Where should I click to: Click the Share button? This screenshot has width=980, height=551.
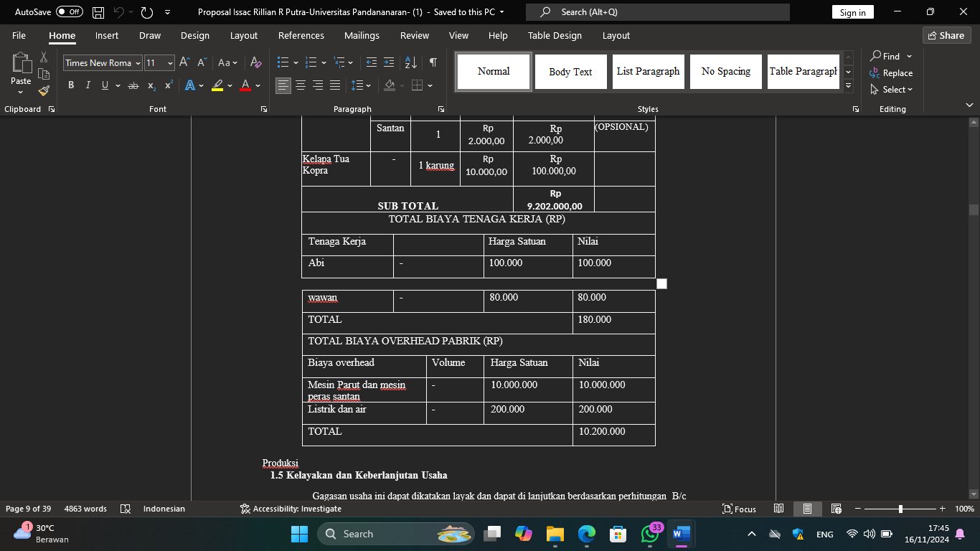(x=946, y=35)
